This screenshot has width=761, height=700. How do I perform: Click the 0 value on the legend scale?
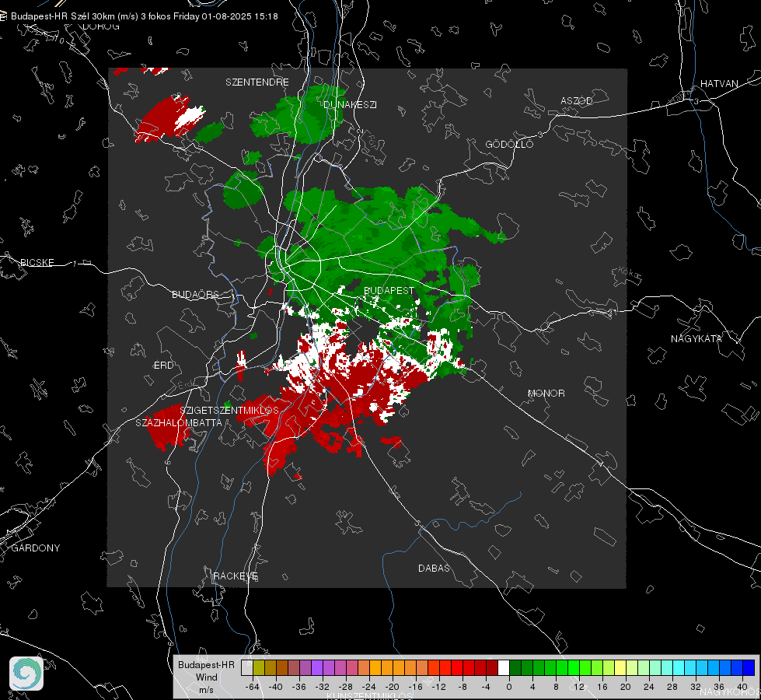point(508,687)
